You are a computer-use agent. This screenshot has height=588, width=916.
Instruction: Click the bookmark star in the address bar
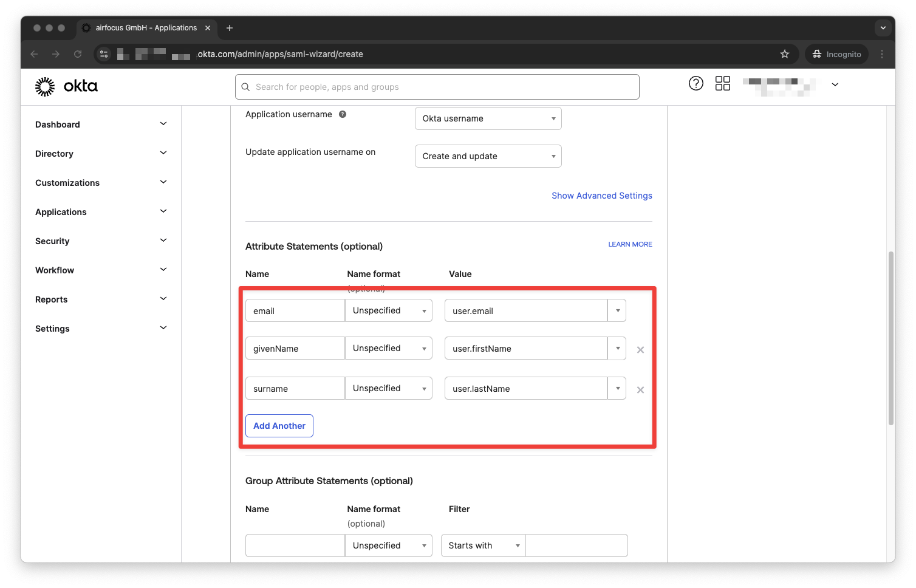tap(785, 54)
